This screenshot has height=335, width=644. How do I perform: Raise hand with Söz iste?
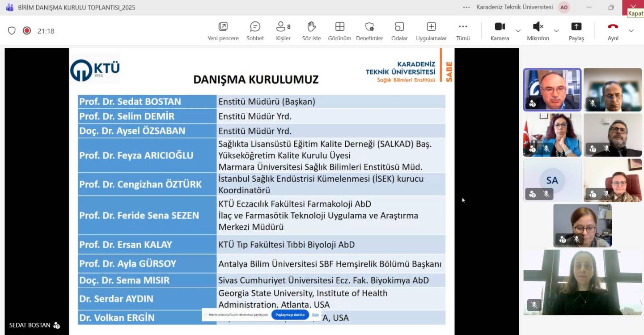(311, 31)
